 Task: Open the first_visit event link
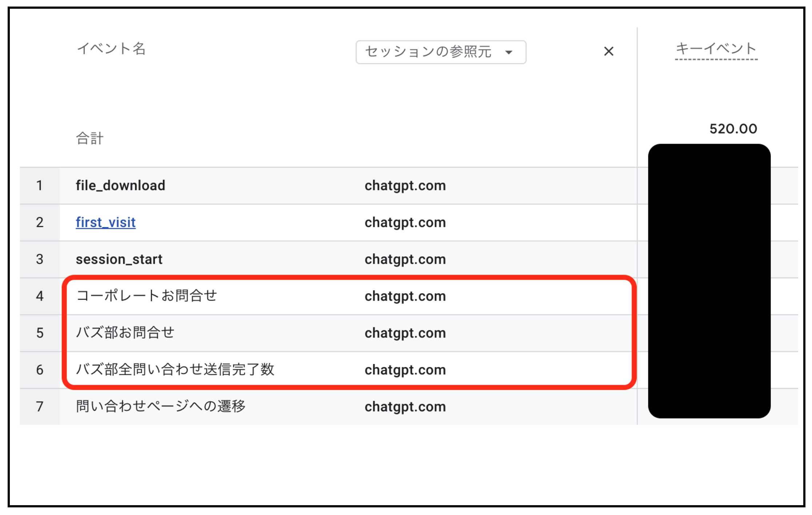tap(106, 222)
